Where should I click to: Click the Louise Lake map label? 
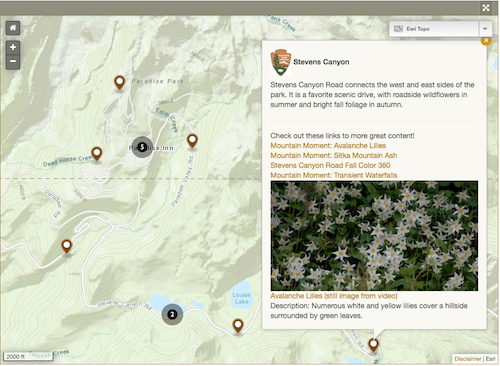[241, 298]
